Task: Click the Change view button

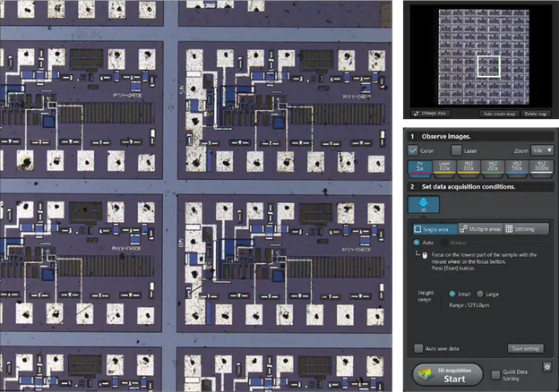Action: [430, 114]
